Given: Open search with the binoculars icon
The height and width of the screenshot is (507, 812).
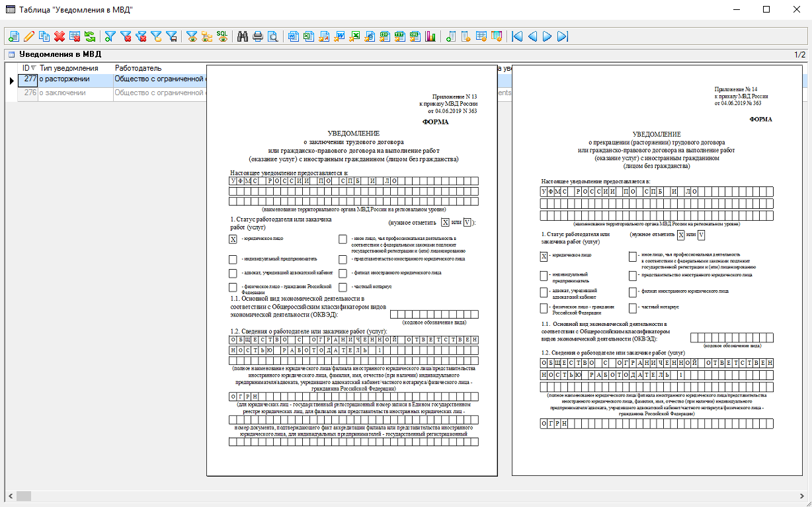Looking at the screenshot, I should pyautogui.click(x=243, y=36).
